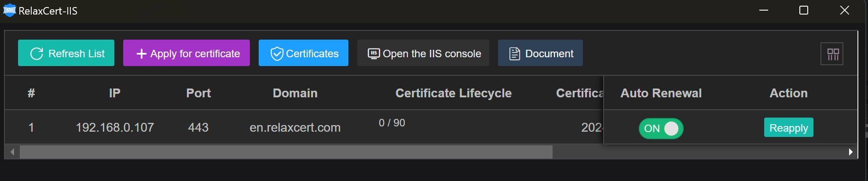
Task: Click the left arrow of horizontal scrollbar
Action: (12, 152)
